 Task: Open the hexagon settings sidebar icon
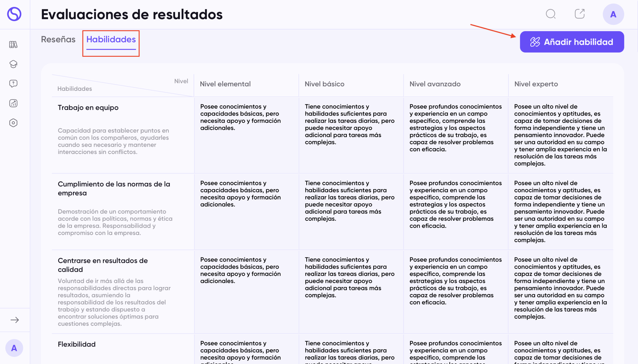click(x=13, y=123)
